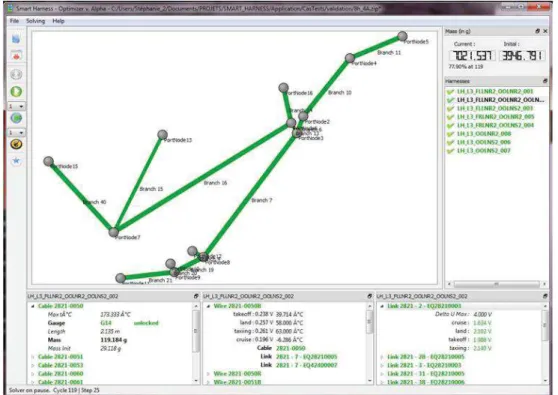The image size is (558, 395).
Task: Expand the Cable 2821-0060 node
Action: click(33, 374)
